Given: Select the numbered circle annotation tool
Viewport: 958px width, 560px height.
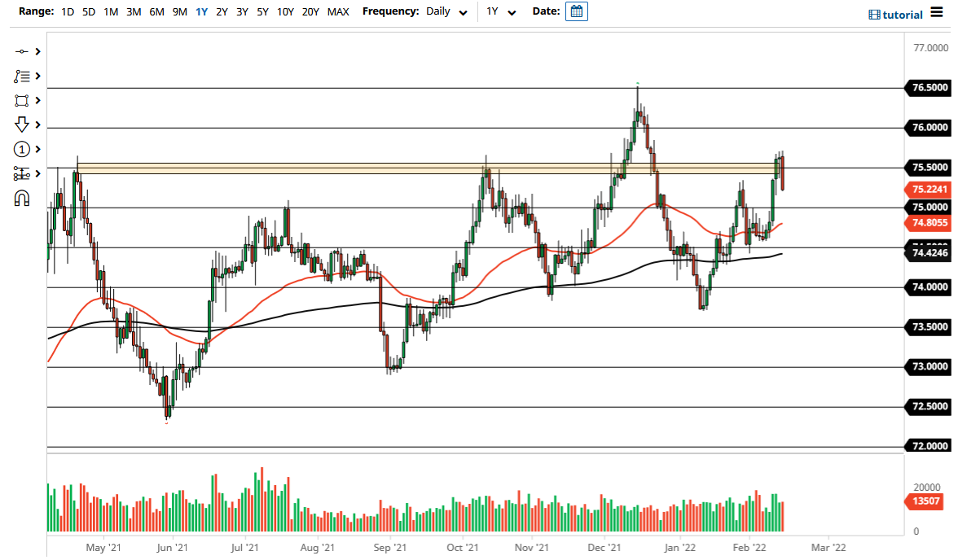Looking at the screenshot, I should pos(22,149).
